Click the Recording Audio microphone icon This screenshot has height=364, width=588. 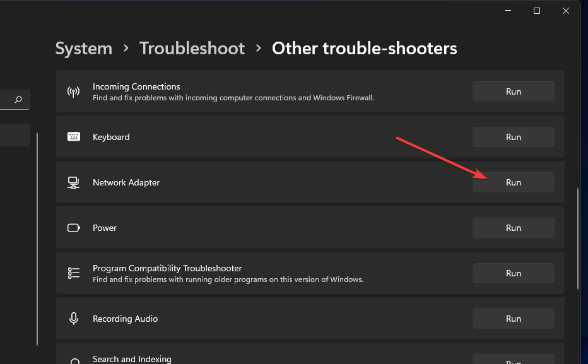point(74,319)
